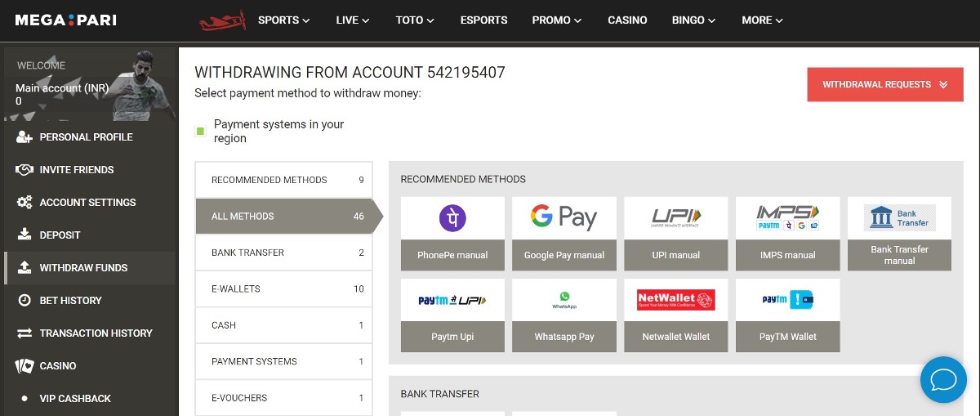Viewport: 980px width, 416px height.
Task: Select the E-Vouchers category tab
Action: click(x=284, y=398)
